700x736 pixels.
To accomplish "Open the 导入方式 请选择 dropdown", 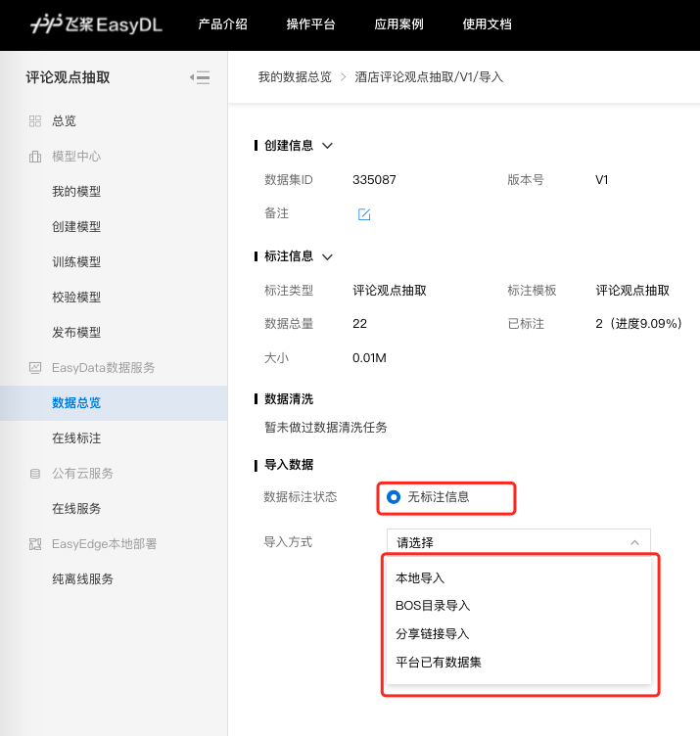I will [518, 542].
